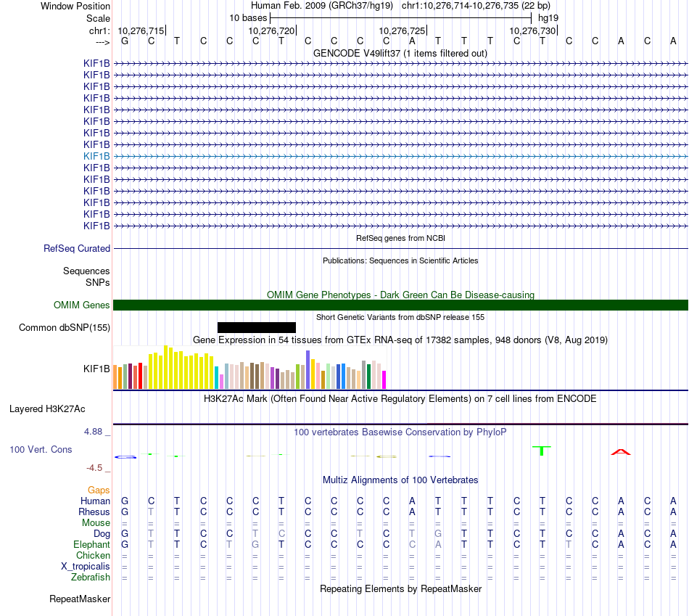Click the PhyloP minimum value '-4.5'
The image size is (689, 616).
click(94, 468)
